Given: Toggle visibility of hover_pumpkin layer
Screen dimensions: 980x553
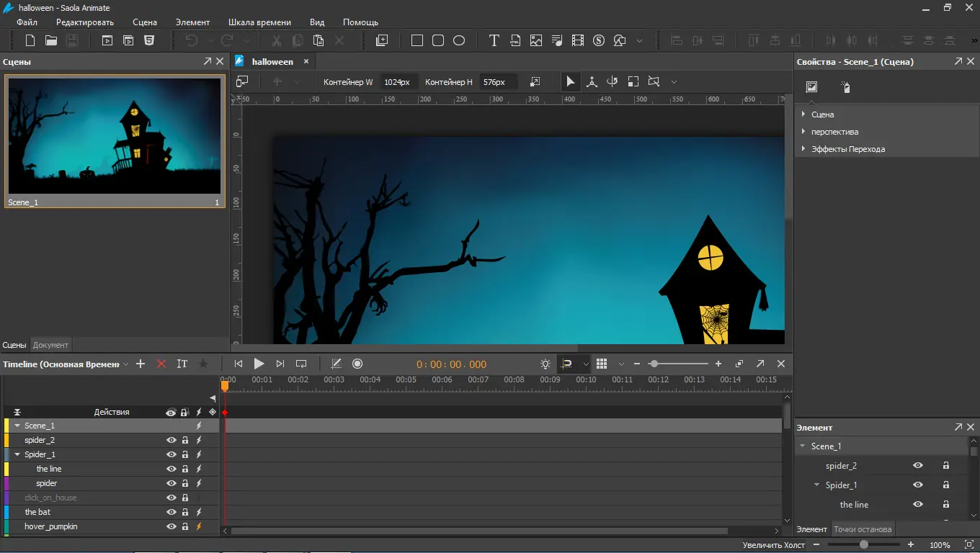Looking at the screenshot, I should [171, 526].
